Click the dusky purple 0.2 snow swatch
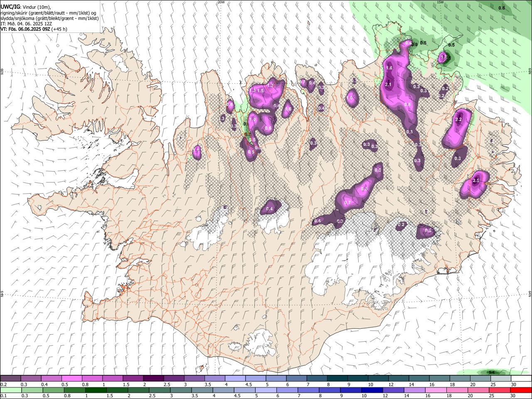 tap(10, 379)
